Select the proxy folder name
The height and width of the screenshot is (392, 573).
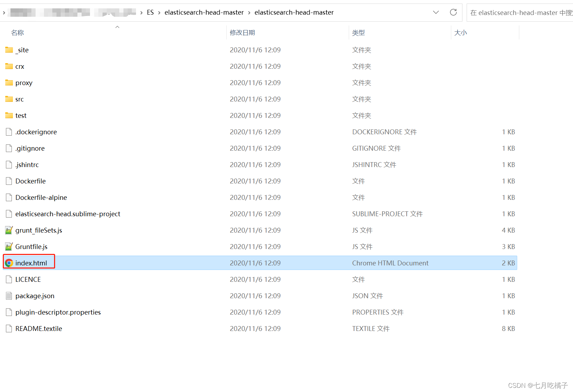click(x=24, y=83)
